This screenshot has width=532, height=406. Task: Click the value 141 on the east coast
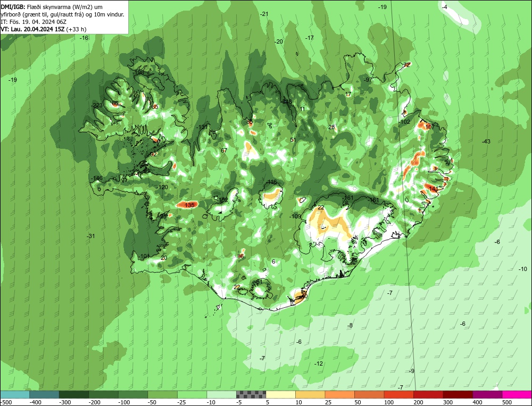pyautogui.click(x=434, y=189)
